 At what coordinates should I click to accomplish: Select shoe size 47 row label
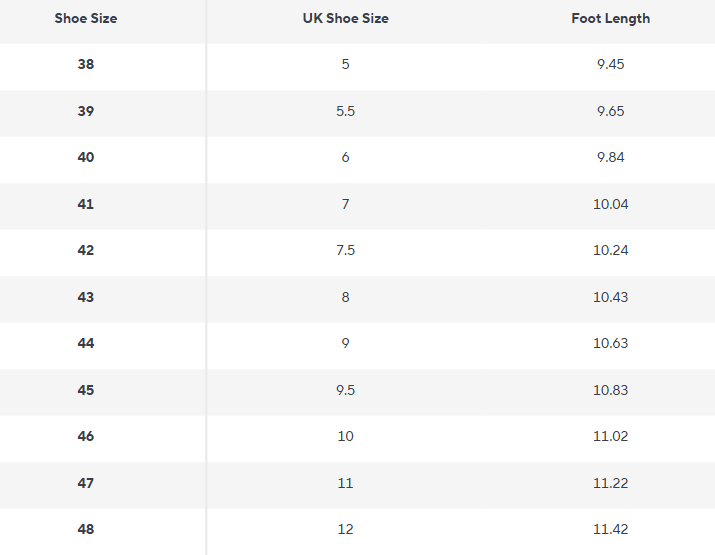(x=86, y=483)
